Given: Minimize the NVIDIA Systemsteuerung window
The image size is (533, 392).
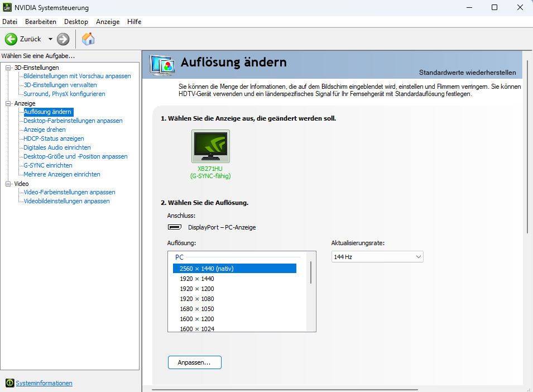Looking at the screenshot, I should pyautogui.click(x=469, y=7).
